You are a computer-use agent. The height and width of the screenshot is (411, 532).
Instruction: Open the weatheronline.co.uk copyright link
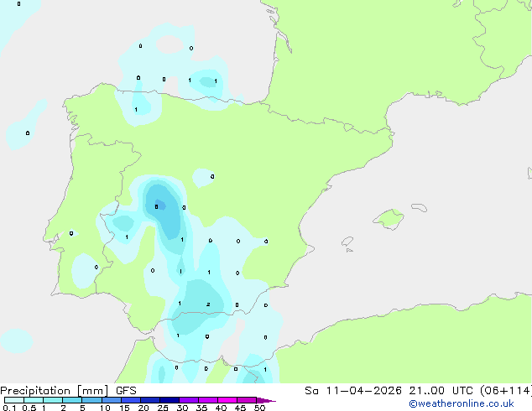[462, 403]
